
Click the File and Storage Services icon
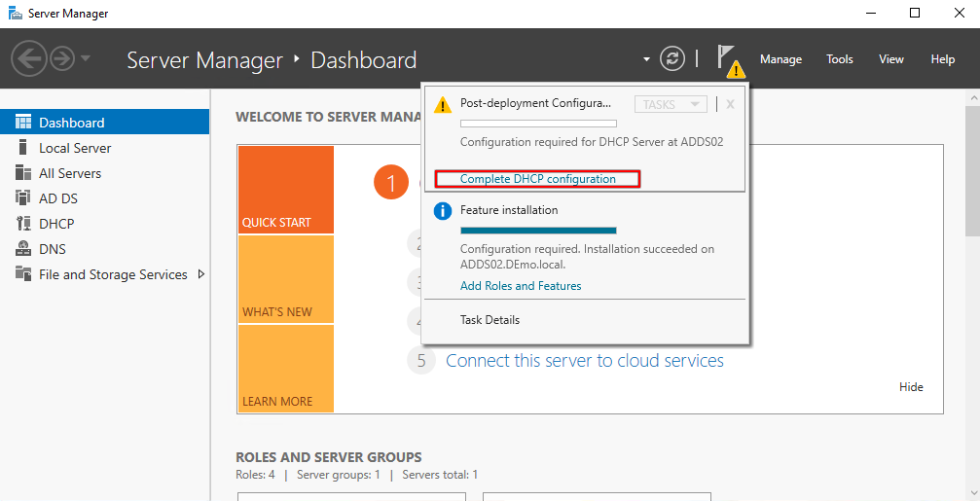coord(23,274)
